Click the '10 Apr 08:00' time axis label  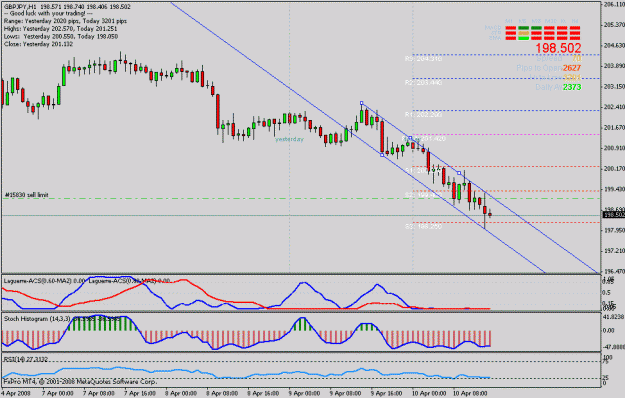coord(471,393)
